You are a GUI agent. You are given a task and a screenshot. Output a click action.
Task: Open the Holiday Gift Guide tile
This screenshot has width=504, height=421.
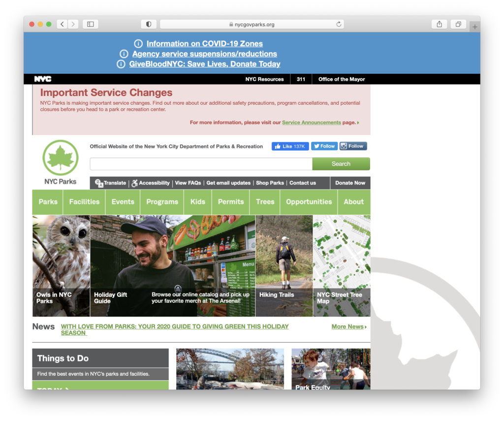tap(173, 266)
